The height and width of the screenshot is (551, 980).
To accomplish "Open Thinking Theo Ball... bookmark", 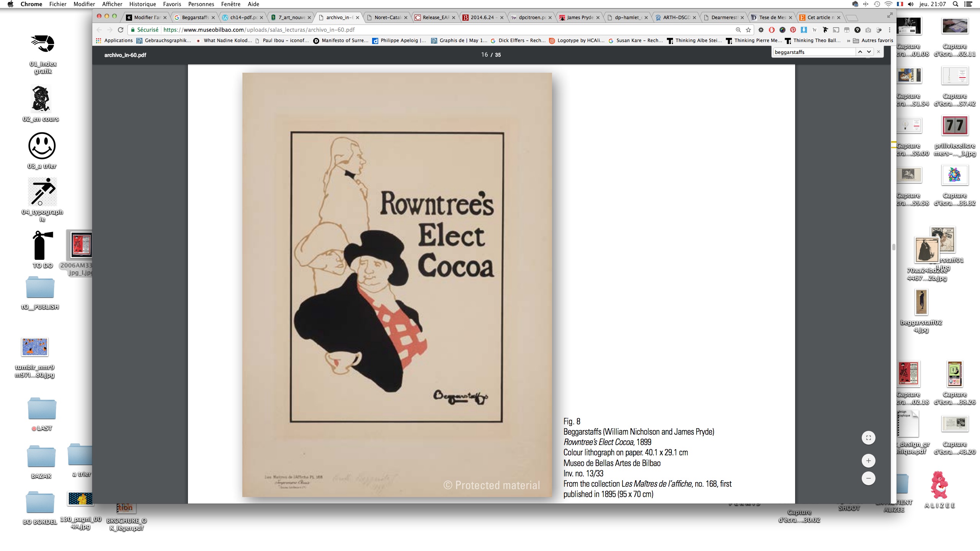I will [x=813, y=41].
